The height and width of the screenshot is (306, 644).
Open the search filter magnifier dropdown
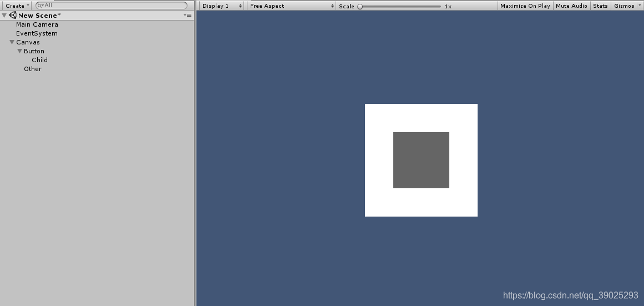[40, 6]
